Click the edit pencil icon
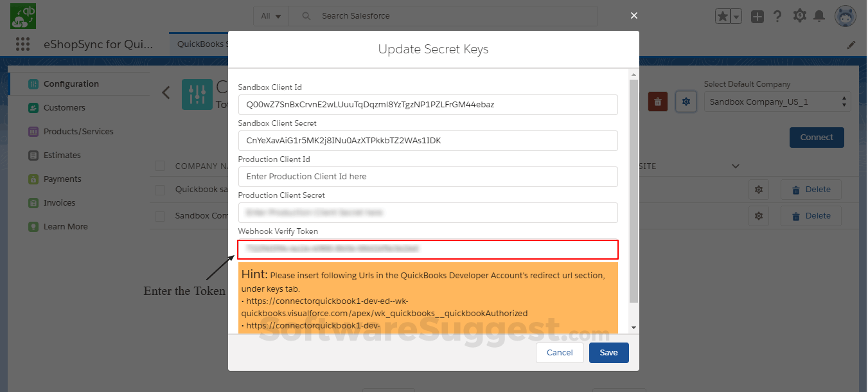 pyautogui.click(x=851, y=44)
